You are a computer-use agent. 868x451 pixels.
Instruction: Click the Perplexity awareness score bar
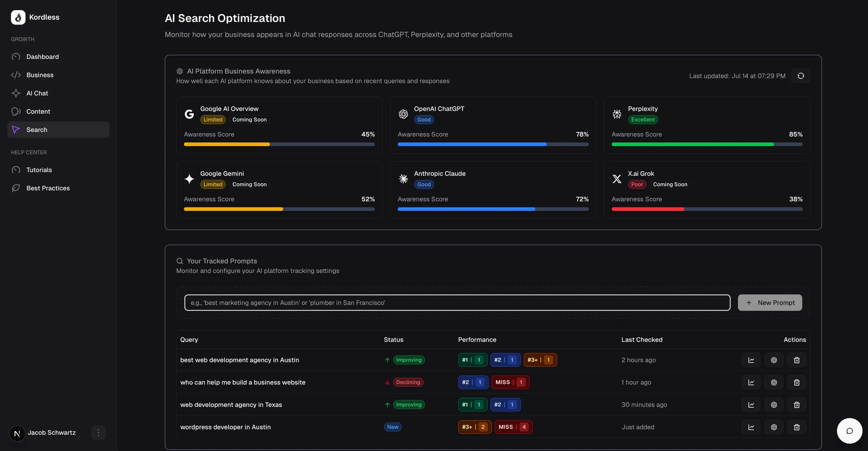tap(707, 144)
